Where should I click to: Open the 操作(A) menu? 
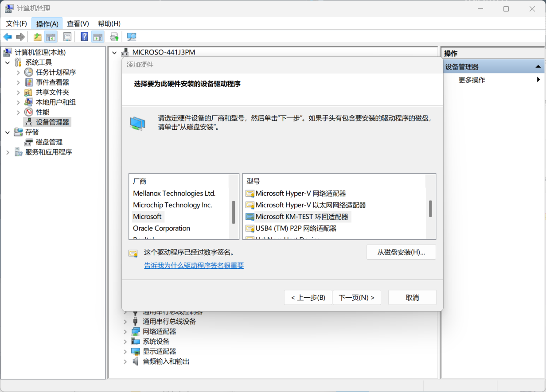pos(47,23)
